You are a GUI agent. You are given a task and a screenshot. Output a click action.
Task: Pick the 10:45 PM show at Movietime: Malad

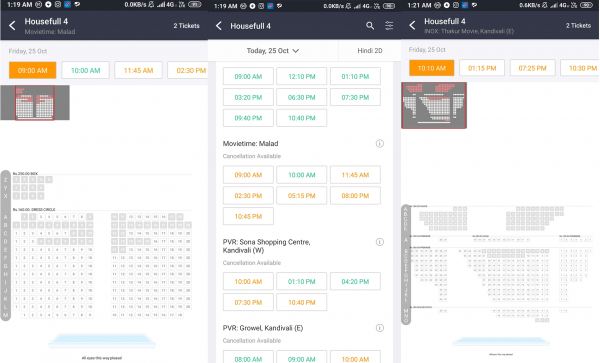[248, 216]
